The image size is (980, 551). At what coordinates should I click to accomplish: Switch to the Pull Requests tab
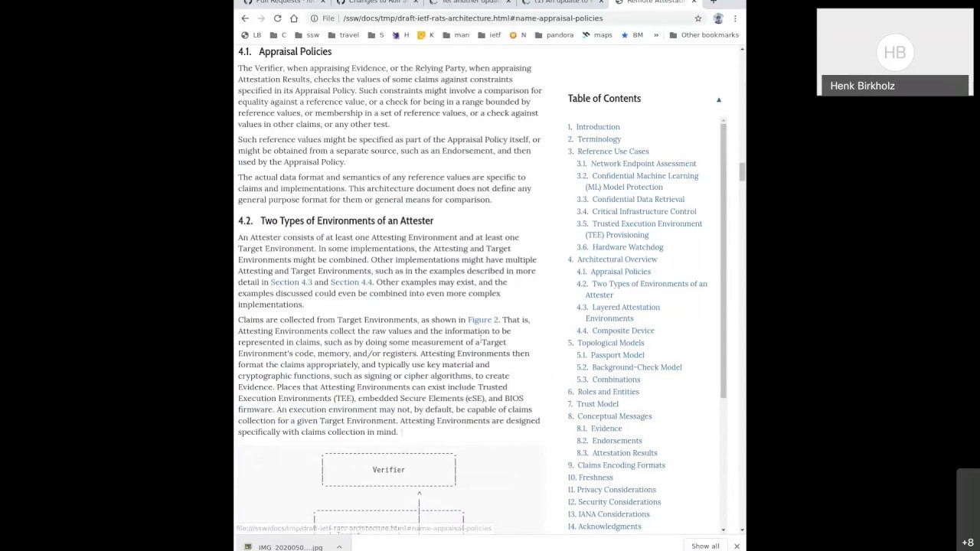(x=283, y=2)
